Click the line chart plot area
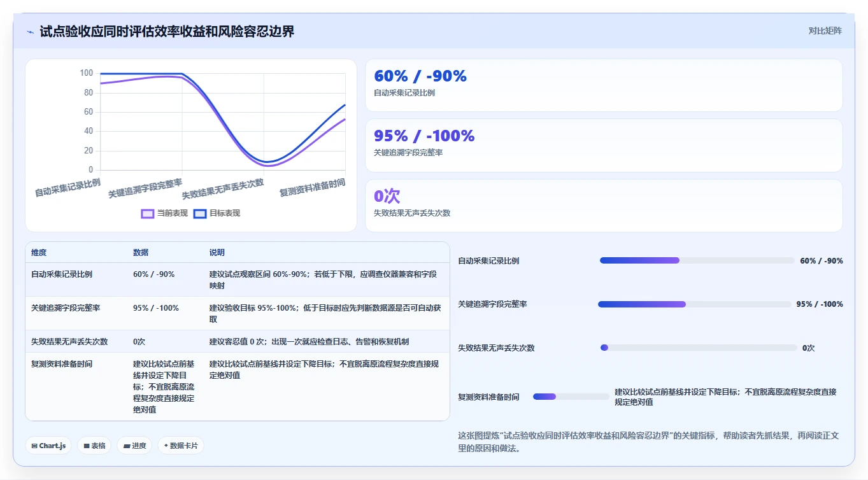This screenshot has height=480, width=868. click(x=223, y=122)
